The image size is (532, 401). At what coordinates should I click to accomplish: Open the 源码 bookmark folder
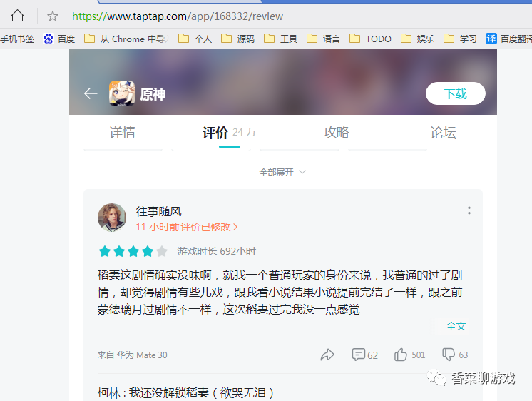[x=238, y=39]
